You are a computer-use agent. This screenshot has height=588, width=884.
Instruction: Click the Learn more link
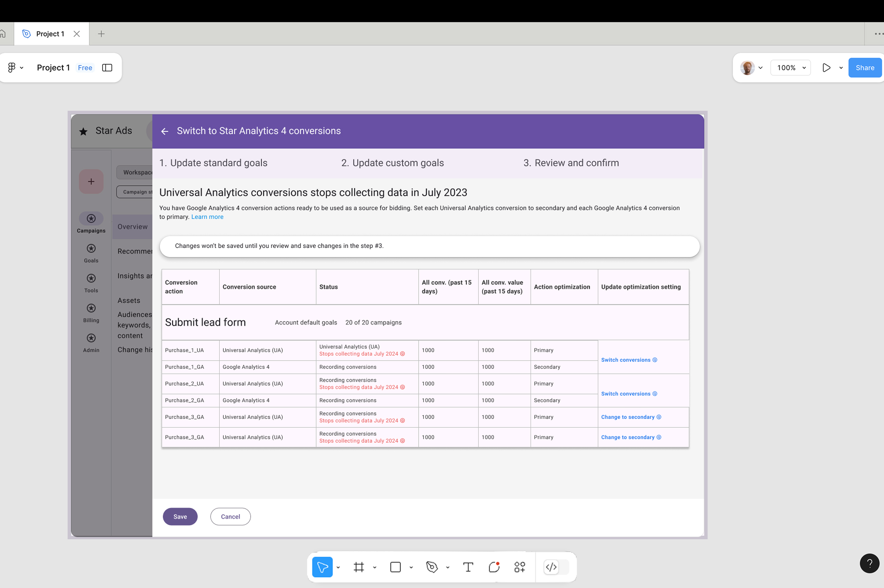click(x=207, y=217)
